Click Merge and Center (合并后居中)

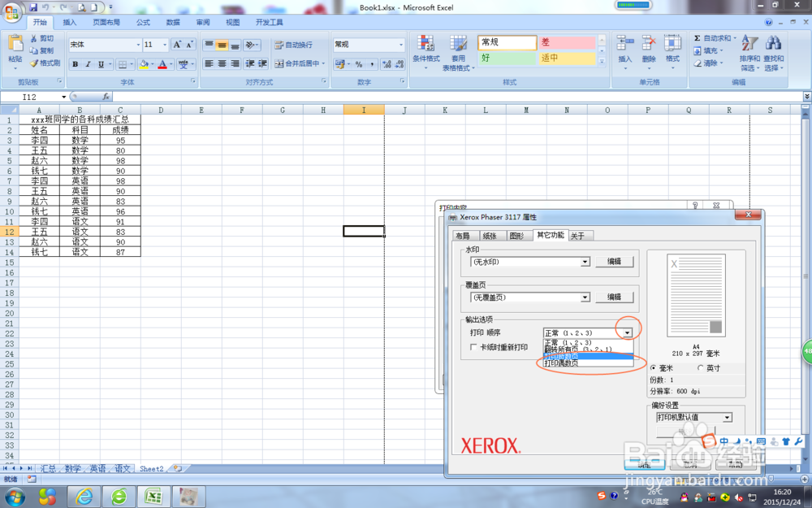point(300,63)
